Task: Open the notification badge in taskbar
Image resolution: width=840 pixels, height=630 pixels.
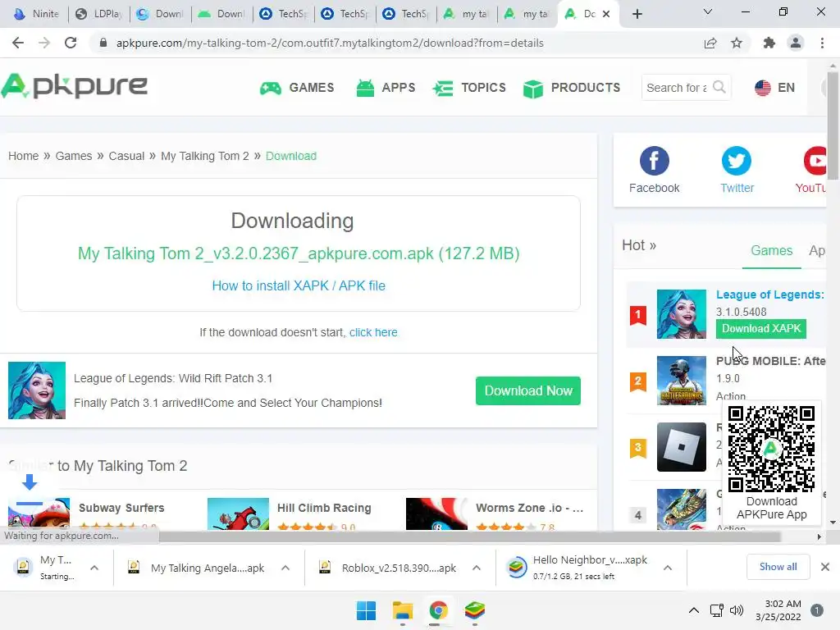Action: click(x=817, y=610)
